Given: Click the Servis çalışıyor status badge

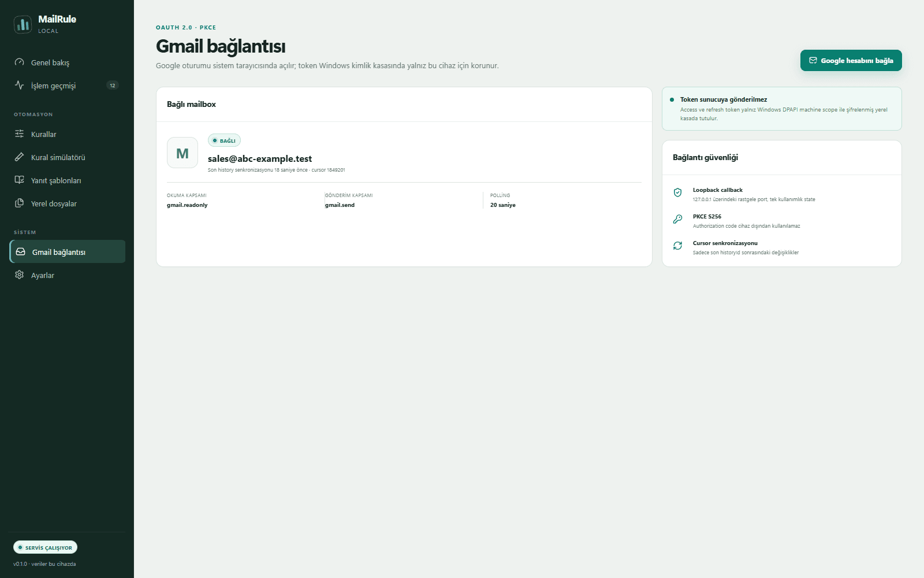Looking at the screenshot, I should pyautogui.click(x=45, y=547).
